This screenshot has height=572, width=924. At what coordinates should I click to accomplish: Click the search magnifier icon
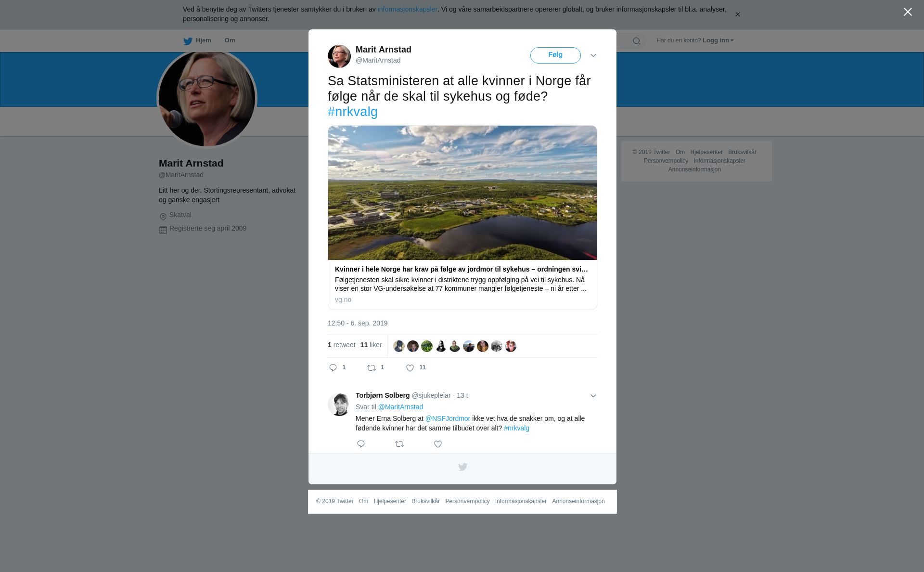[637, 41]
